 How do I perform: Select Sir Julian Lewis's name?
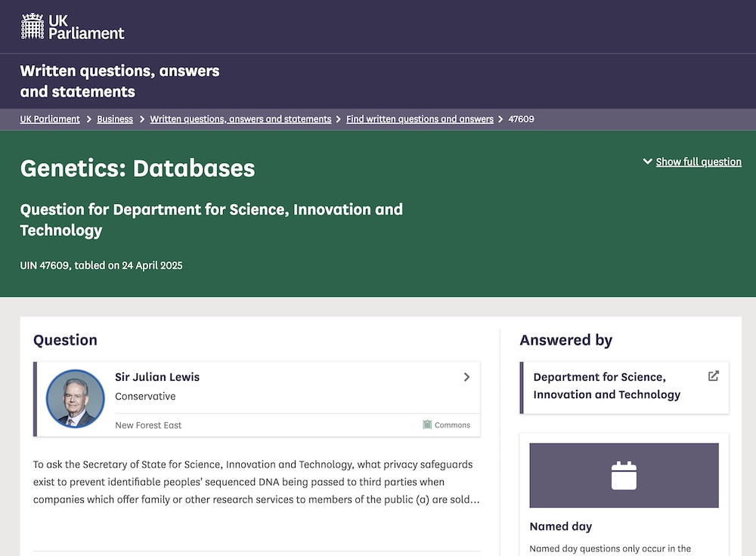(157, 377)
